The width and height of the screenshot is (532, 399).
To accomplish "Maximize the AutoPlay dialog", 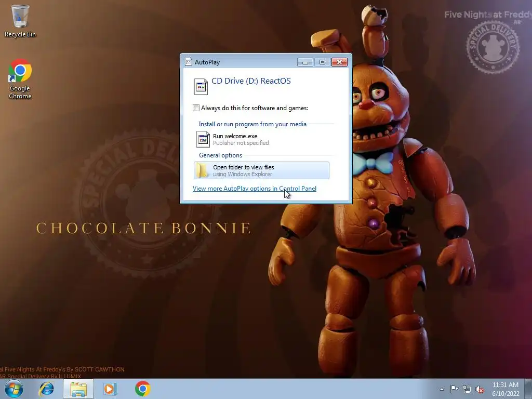I will click(x=322, y=62).
